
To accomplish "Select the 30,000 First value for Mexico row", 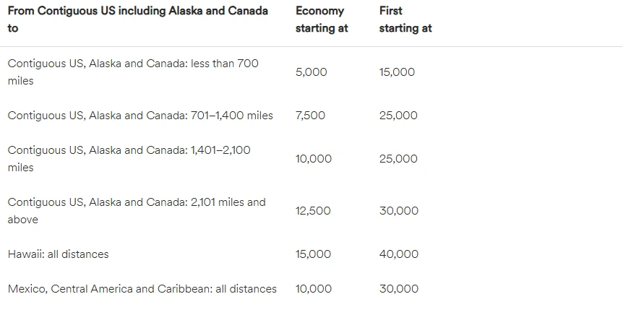I will point(399,289).
